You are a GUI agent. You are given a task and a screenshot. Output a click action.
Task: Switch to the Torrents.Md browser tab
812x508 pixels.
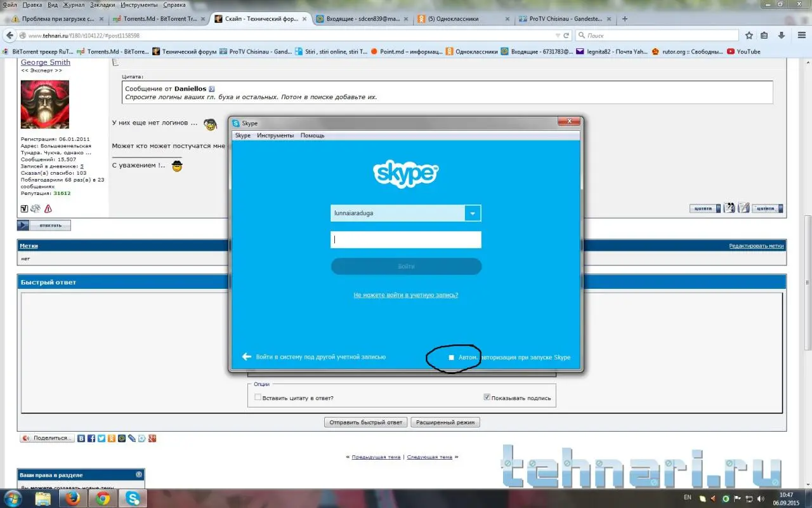coord(157,19)
